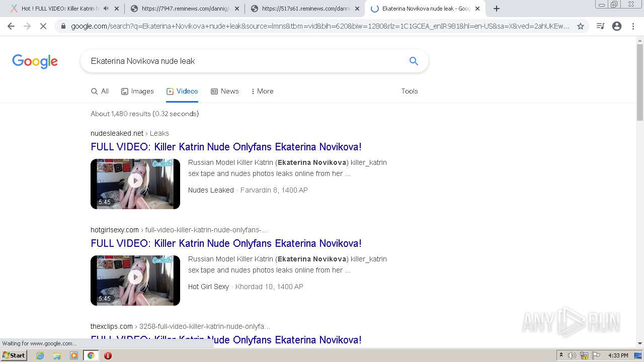Close the 517s61.reminews.com tab
Image resolution: width=644 pixels, height=362 pixels.
[357, 9]
